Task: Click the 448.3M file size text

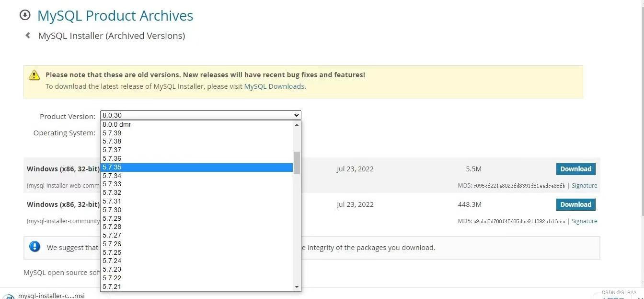Action: (470, 204)
